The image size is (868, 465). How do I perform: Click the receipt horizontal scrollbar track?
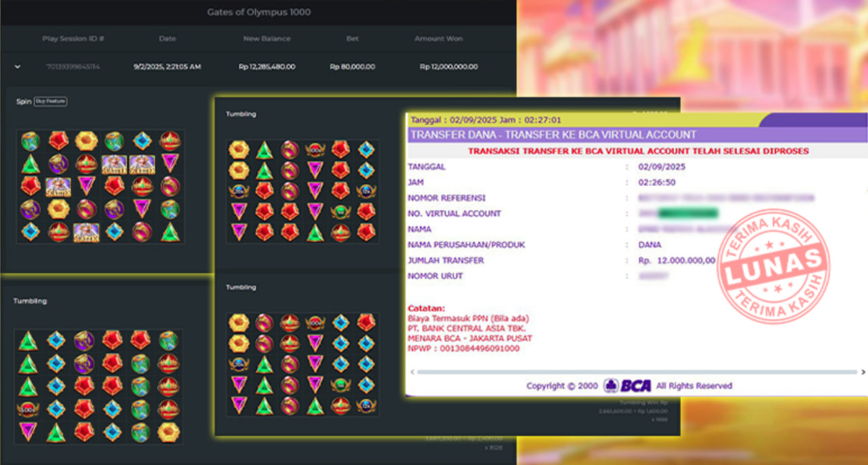(x=637, y=372)
